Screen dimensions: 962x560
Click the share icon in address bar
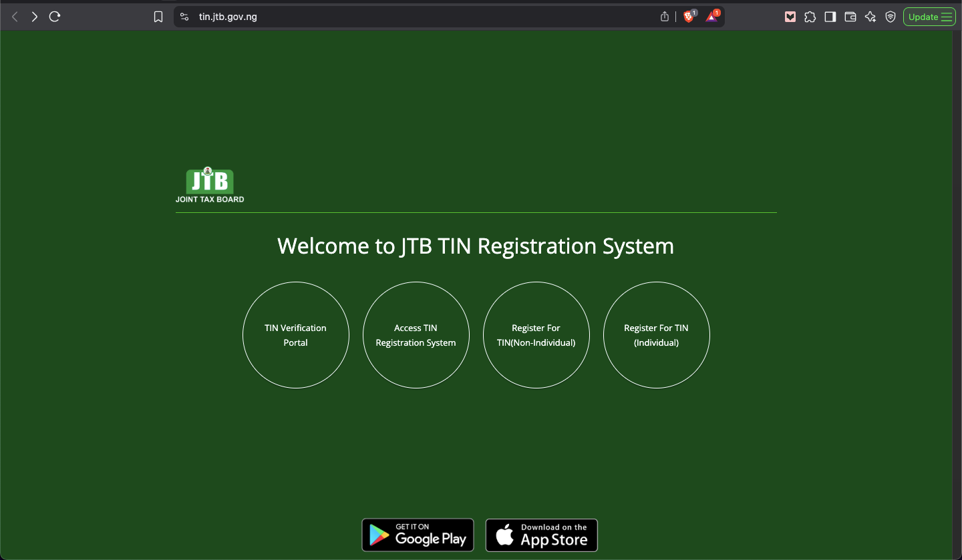[664, 17]
